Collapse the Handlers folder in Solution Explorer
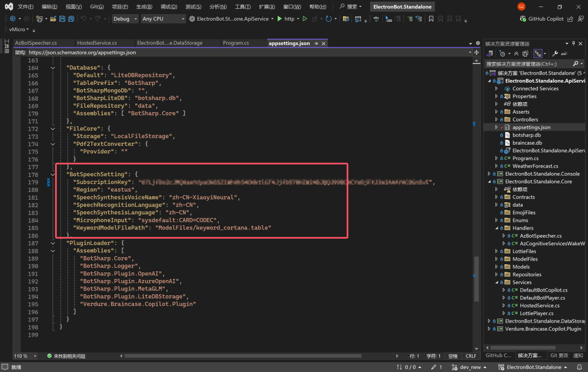Image resolution: width=588 pixels, height=372 pixels. (x=497, y=228)
